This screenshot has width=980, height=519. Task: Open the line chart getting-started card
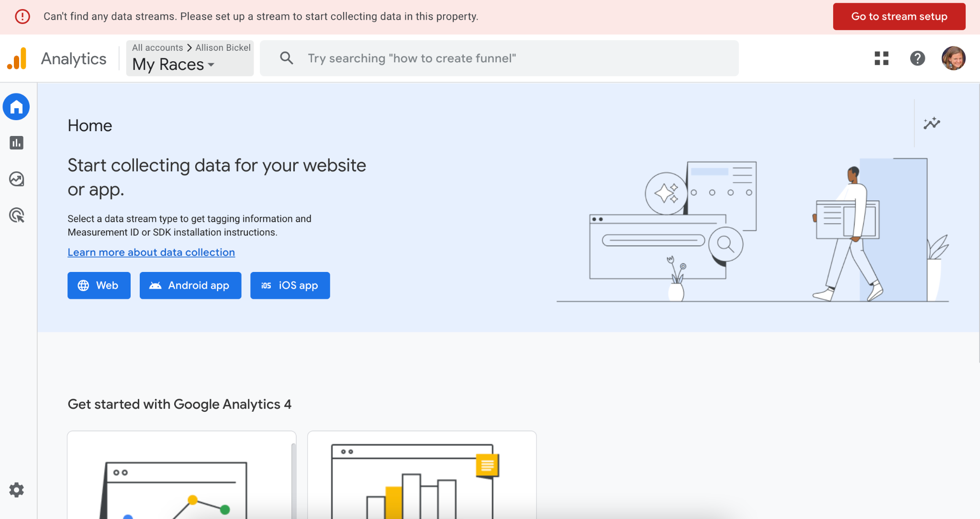click(181, 475)
